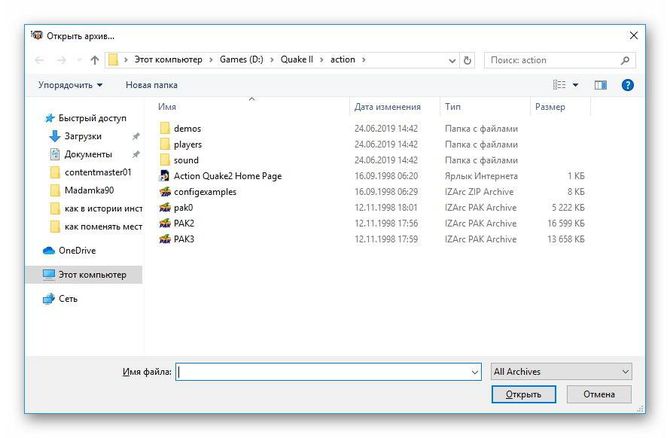The height and width of the screenshot is (438, 670).
Task: Open the file name dropdown arrow
Action: 475,372
